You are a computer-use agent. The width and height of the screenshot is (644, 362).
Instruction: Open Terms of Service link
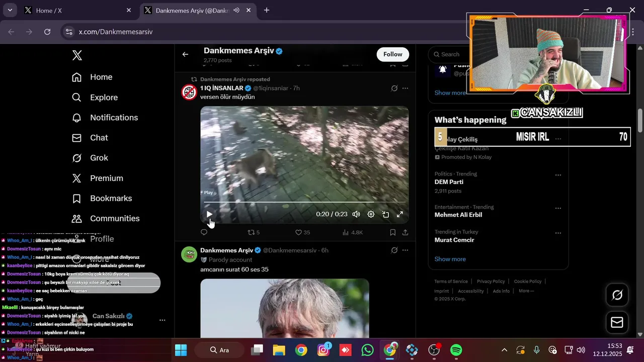(x=451, y=282)
